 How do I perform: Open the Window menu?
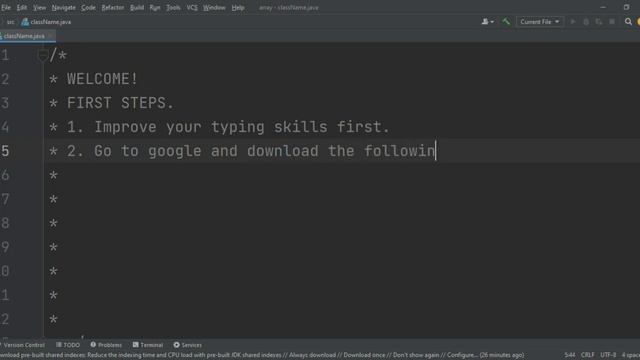pos(214,8)
